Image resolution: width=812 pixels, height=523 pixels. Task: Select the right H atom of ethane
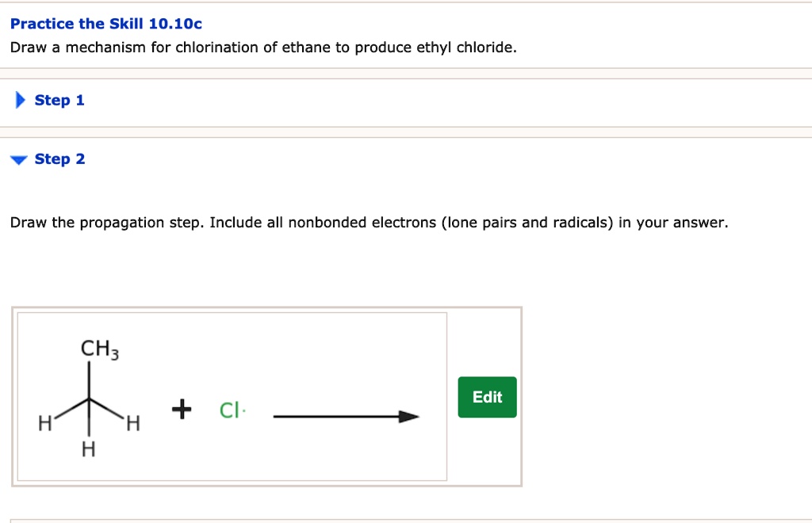132,425
